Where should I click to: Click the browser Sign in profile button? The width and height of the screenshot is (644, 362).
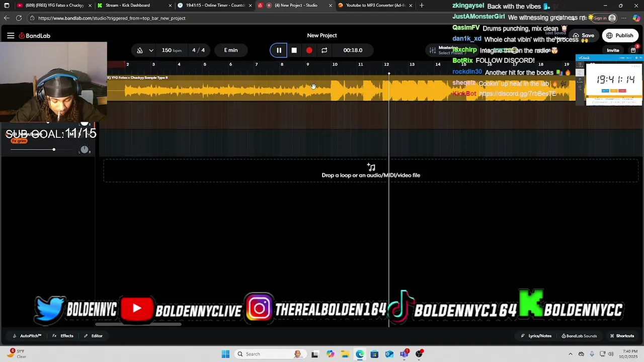point(605,18)
